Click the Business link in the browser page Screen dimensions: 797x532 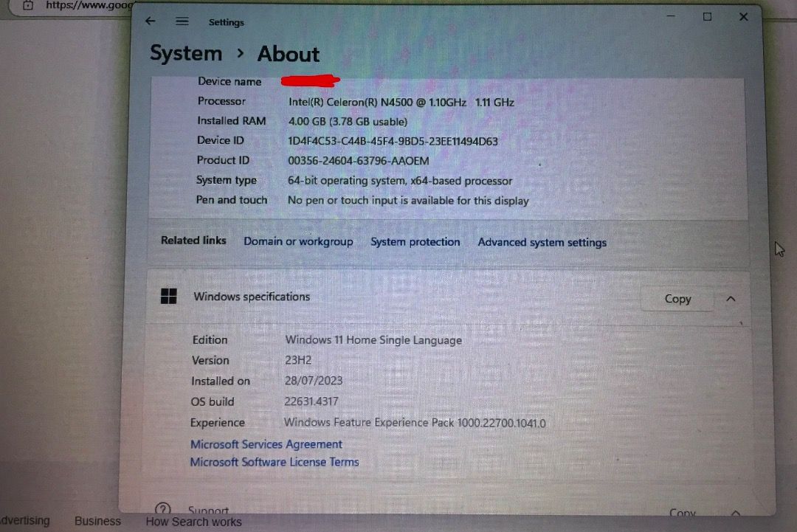point(97,521)
